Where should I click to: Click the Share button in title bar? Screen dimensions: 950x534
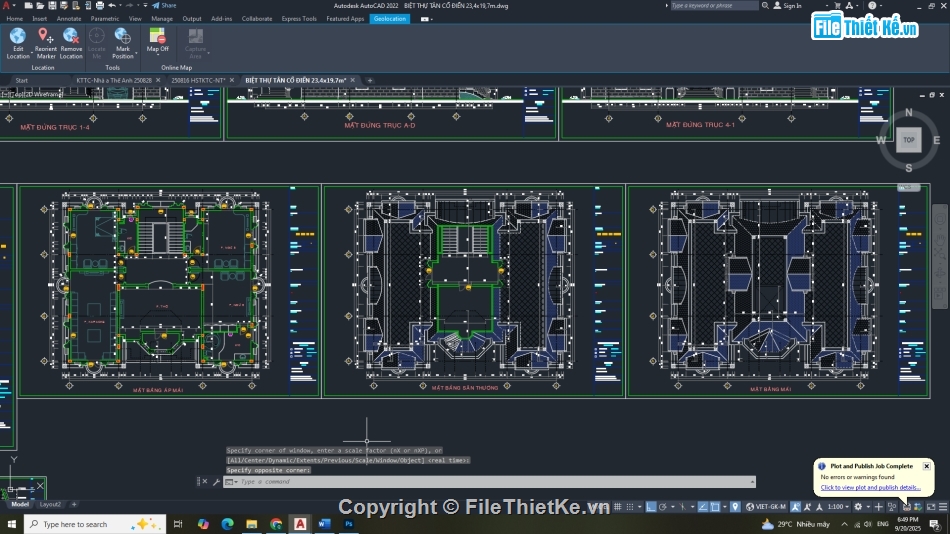tap(164, 5)
